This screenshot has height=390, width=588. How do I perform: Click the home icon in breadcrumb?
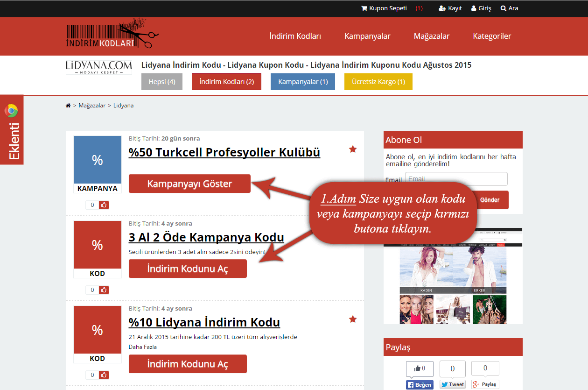[68, 106]
